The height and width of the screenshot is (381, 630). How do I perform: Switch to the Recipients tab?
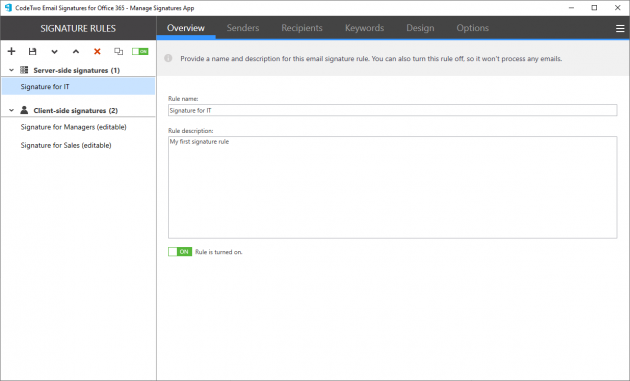tap(302, 28)
